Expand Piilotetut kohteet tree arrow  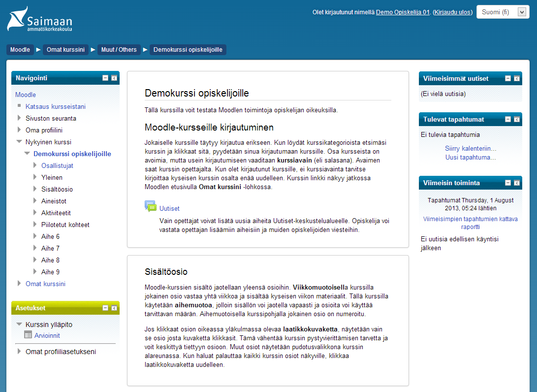(x=35, y=225)
